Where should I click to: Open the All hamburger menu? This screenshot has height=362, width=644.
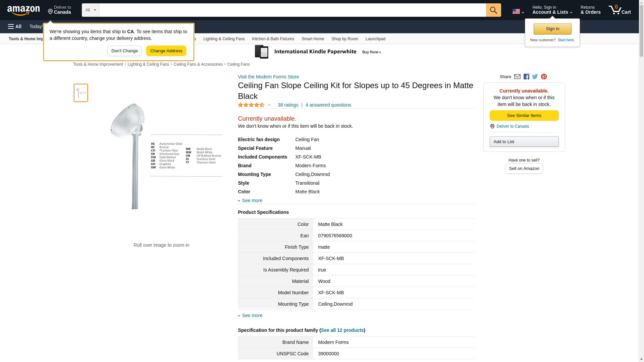click(15, 26)
